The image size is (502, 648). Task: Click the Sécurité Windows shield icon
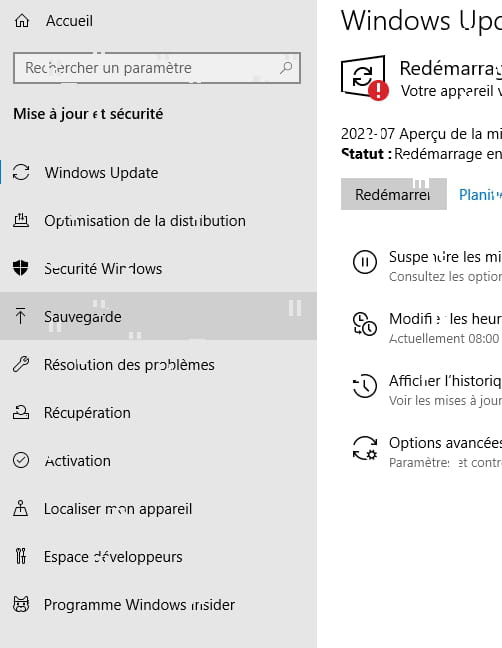click(21, 268)
